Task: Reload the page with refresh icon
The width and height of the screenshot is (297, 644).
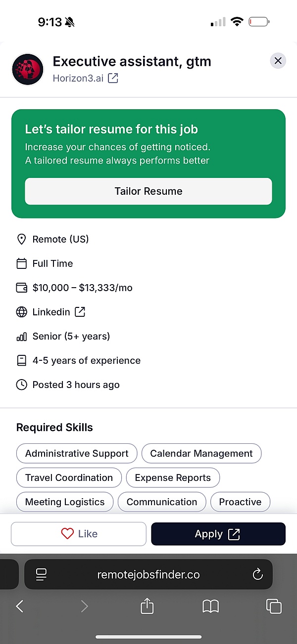Action: pyautogui.click(x=257, y=574)
